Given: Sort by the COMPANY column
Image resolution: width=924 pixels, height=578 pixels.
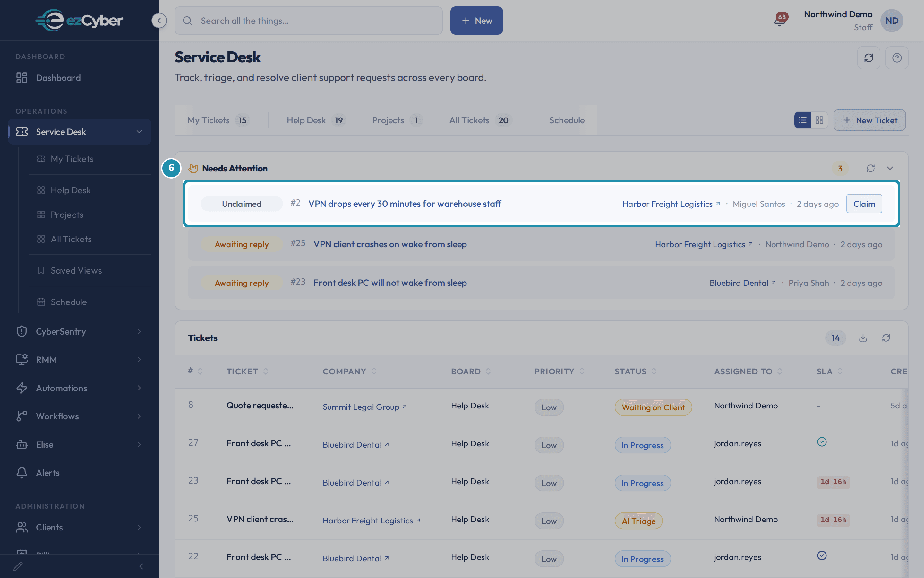Looking at the screenshot, I should [x=350, y=372].
